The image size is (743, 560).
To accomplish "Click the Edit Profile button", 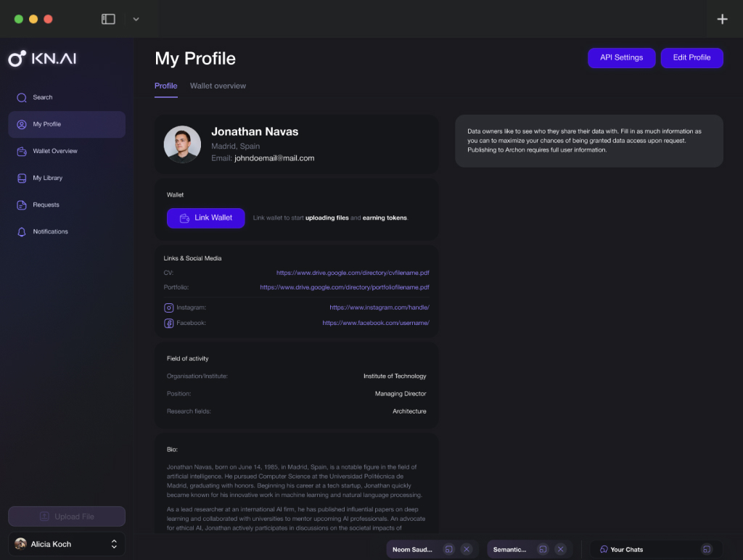I will pyautogui.click(x=691, y=58).
